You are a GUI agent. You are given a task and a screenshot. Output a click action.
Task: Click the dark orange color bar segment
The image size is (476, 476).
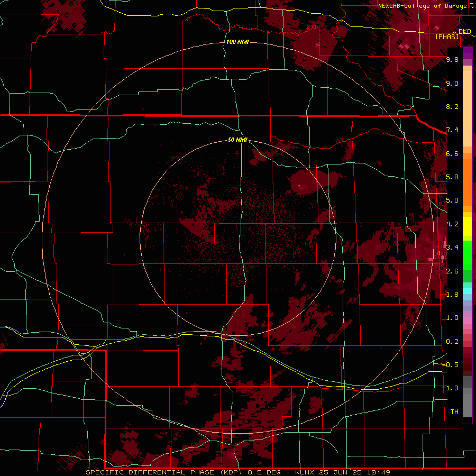[x=467, y=182]
